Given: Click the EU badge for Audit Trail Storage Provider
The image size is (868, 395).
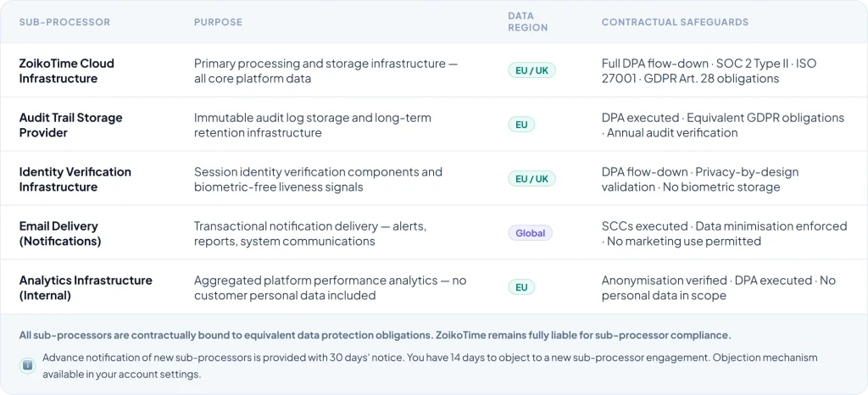Looking at the screenshot, I should point(521,125).
